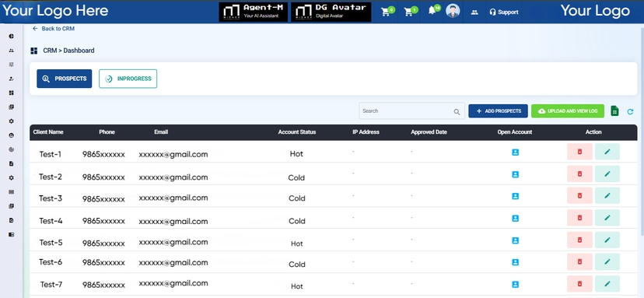Viewport: 644px width, 298px height.
Task: Switch to the PROSPECTS tab
Action: [x=65, y=79]
